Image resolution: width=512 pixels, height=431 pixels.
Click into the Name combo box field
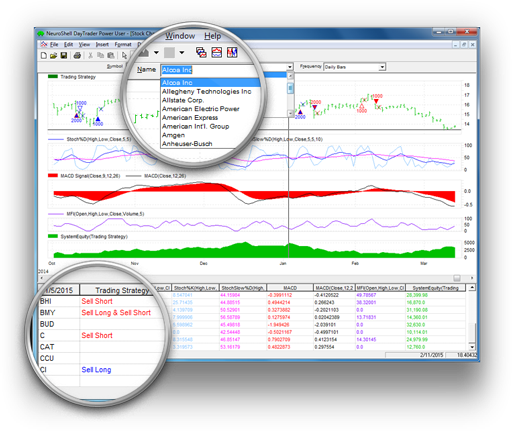(x=210, y=70)
